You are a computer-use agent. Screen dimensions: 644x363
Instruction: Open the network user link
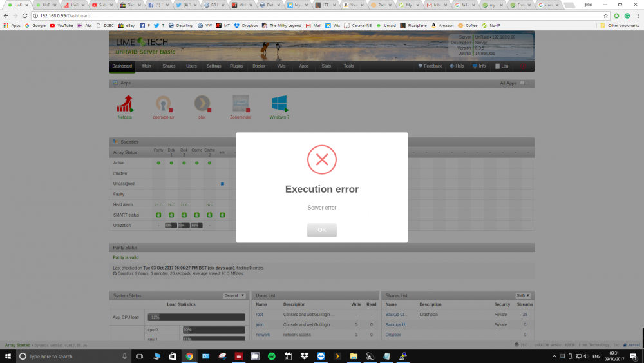263,335
